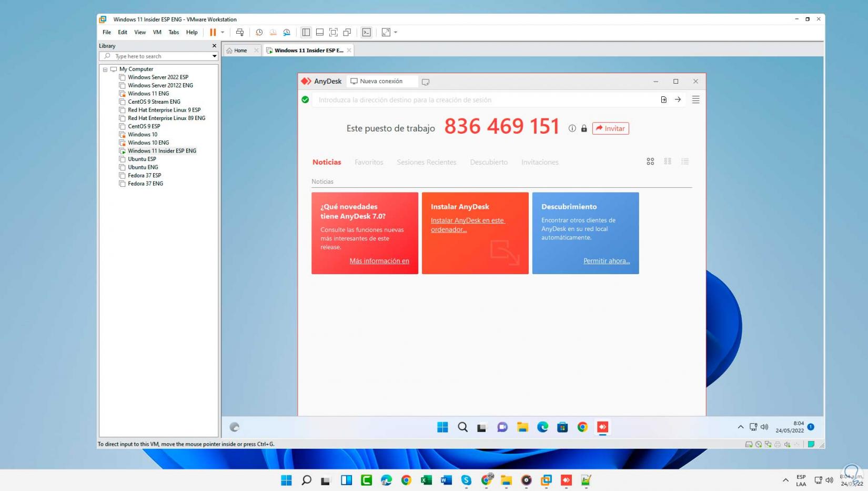Click the CD/DVD device icon in VMware status bar
Viewport: 868px width, 491px height.
tap(759, 444)
